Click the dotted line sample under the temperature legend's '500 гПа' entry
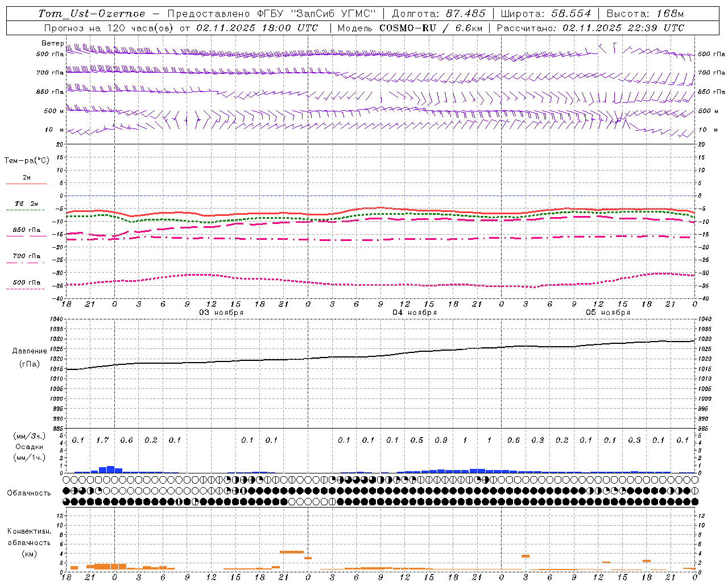Image resolution: width=728 pixels, height=582 pixels. click(26, 289)
